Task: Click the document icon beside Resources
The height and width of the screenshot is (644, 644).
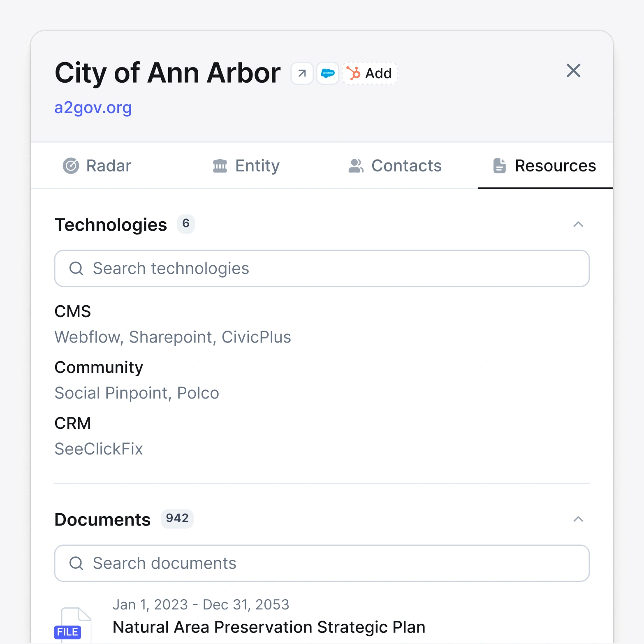Action: coord(499,166)
